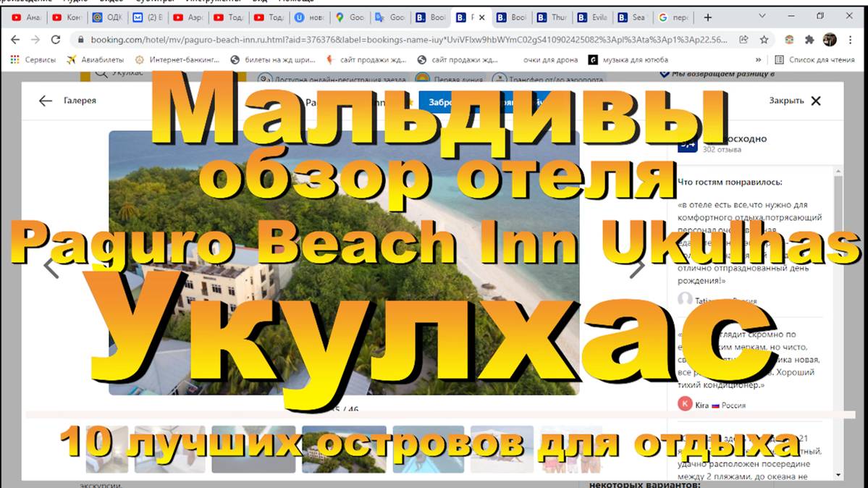Show next photo using the right gallery arrow

pyautogui.click(x=638, y=267)
